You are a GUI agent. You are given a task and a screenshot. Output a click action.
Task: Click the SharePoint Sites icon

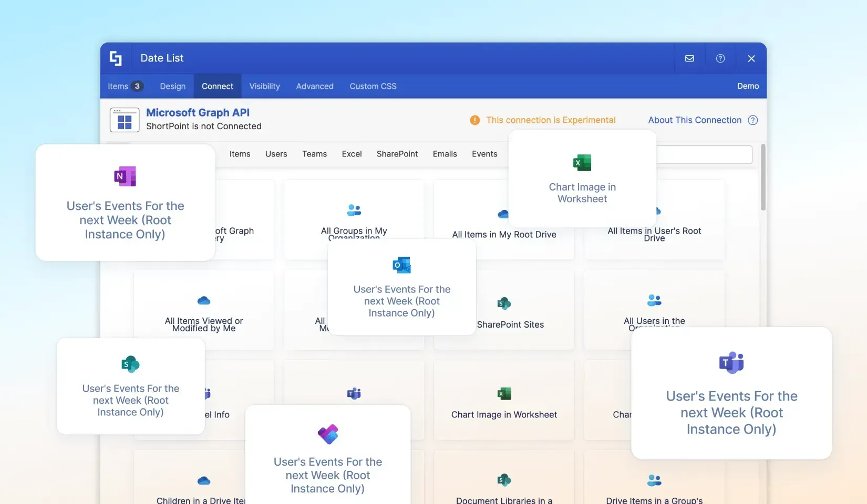tap(504, 303)
